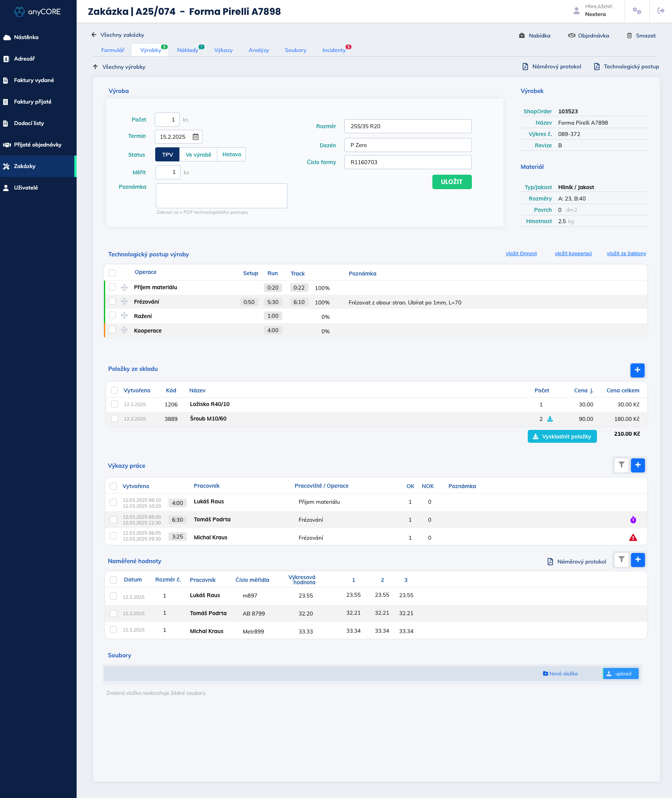Open Adresář in the sidebar

point(38,59)
